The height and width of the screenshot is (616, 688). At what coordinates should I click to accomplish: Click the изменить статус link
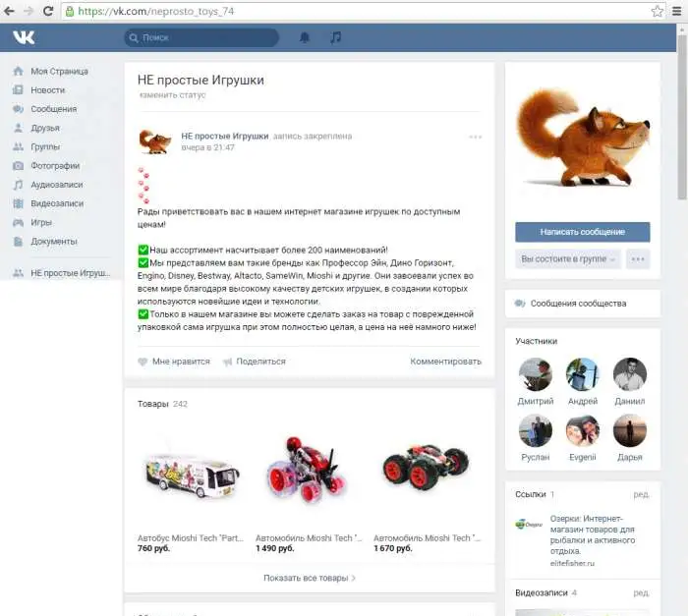(172, 94)
